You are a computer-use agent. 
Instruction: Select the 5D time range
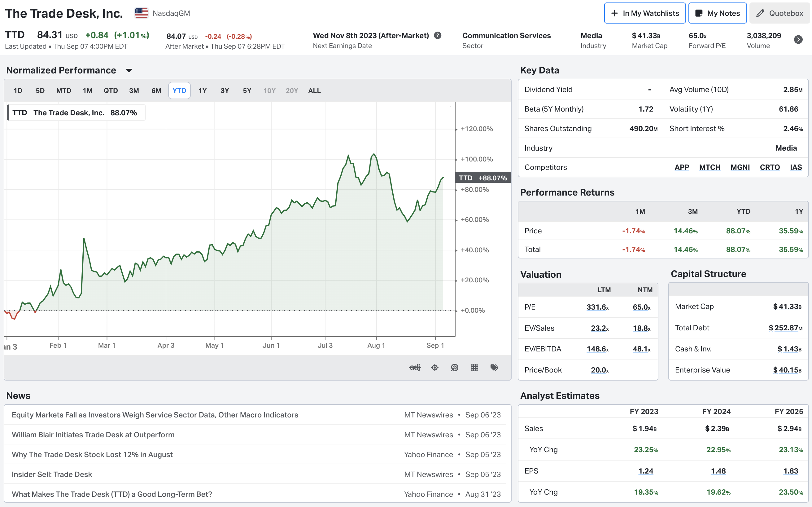(x=40, y=90)
